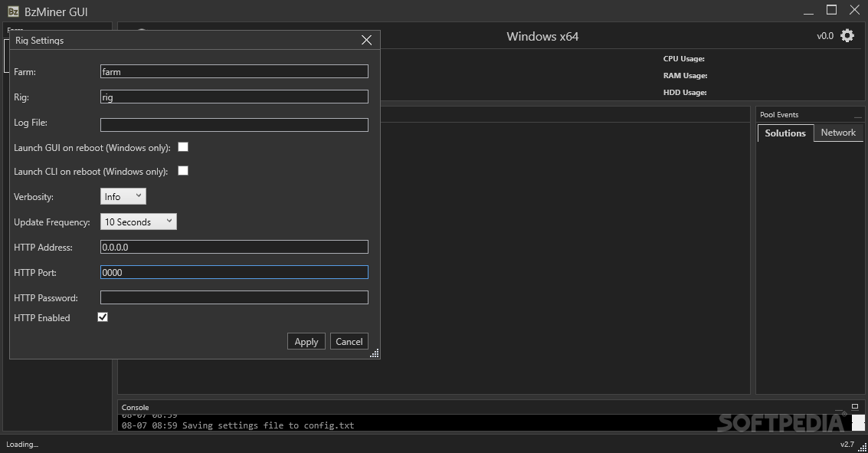Enable Launch GUI on reboot checkbox

pyautogui.click(x=183, y=146)
